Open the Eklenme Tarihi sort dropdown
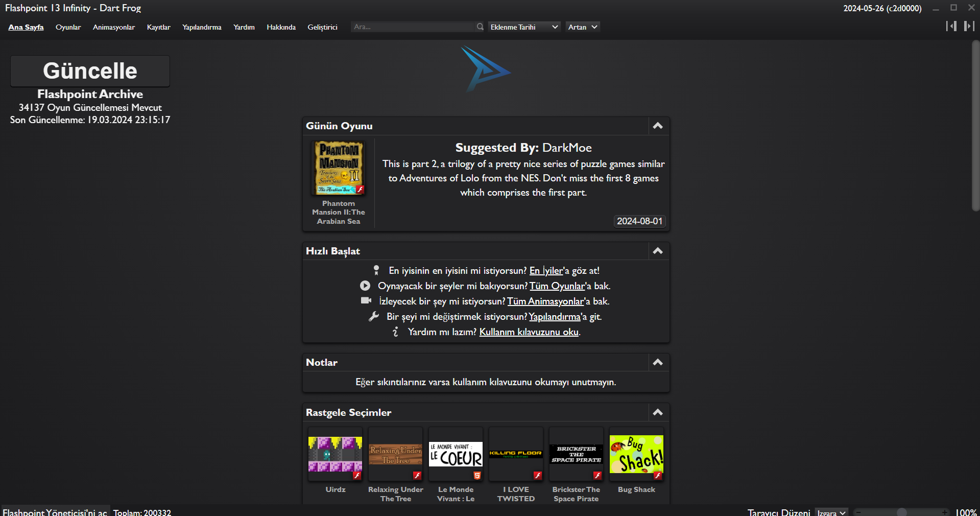This screenshot has height=516, width=980. (524, 27)
